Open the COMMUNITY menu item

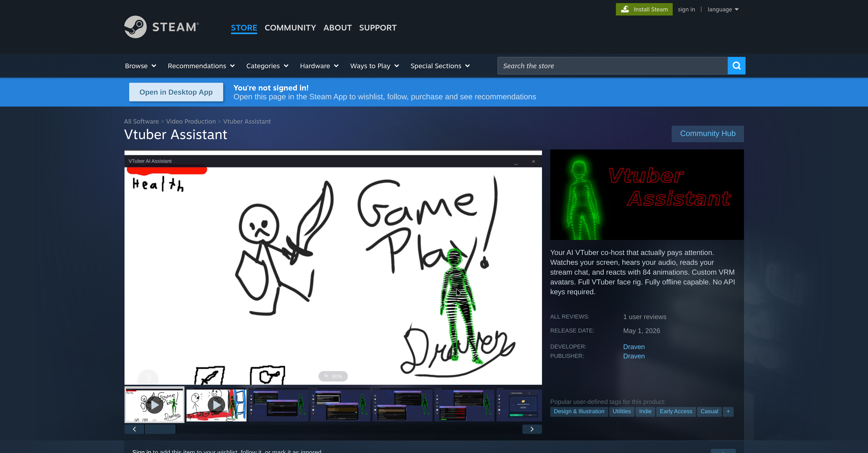290,28
